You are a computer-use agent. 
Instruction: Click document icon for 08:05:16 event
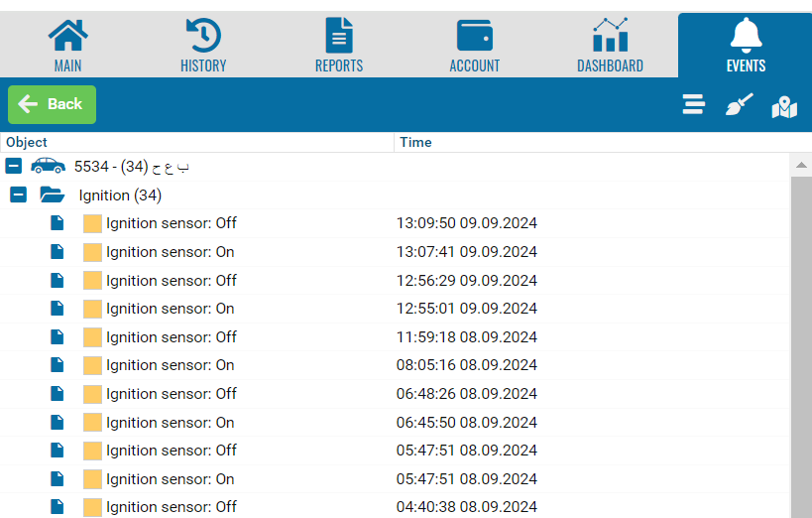58,365
